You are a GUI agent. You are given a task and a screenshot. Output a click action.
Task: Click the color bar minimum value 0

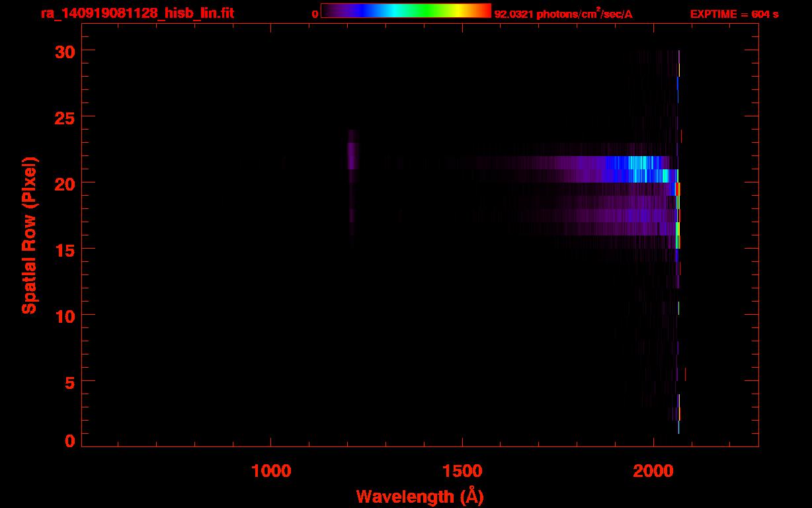tap(315, 14)
